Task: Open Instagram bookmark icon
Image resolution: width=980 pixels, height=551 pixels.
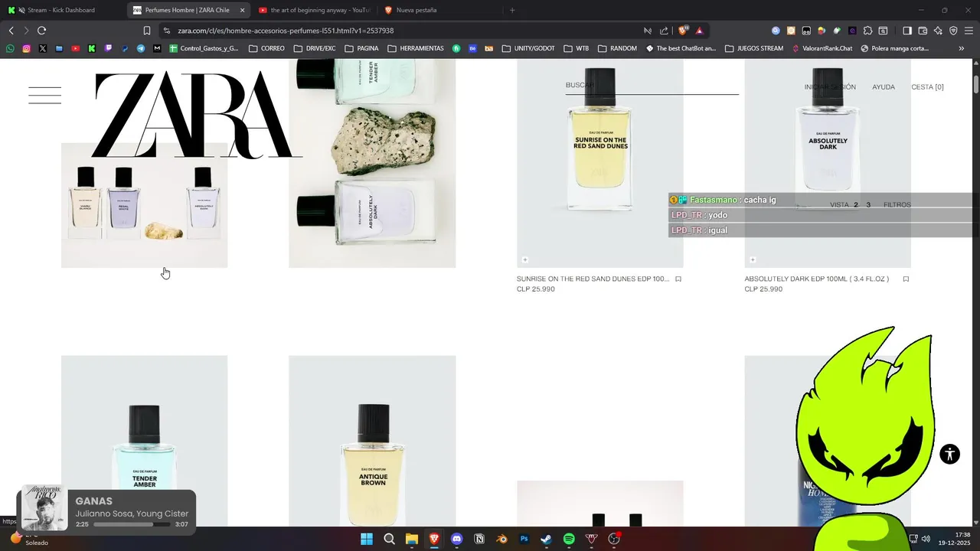Action: point(26,48)
